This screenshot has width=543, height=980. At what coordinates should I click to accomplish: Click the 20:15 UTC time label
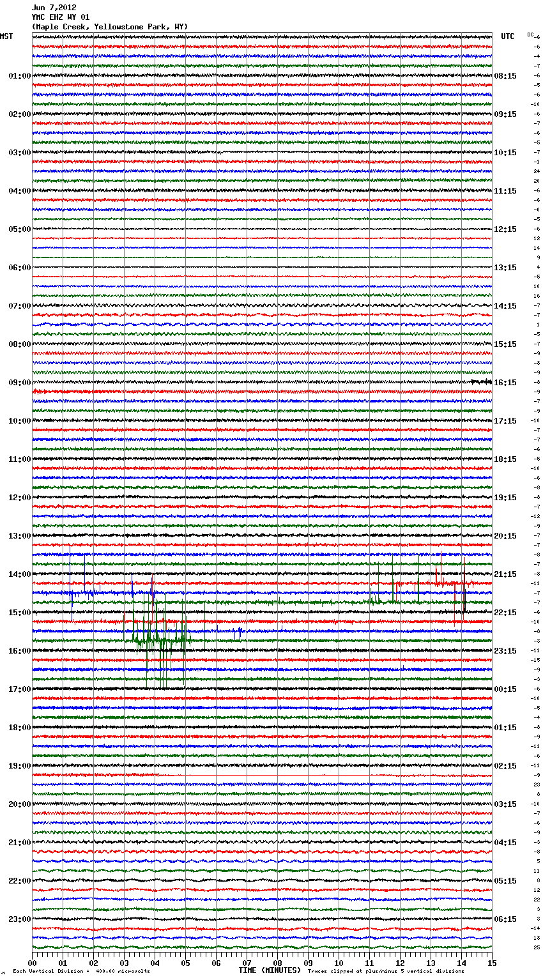(505, 536)
